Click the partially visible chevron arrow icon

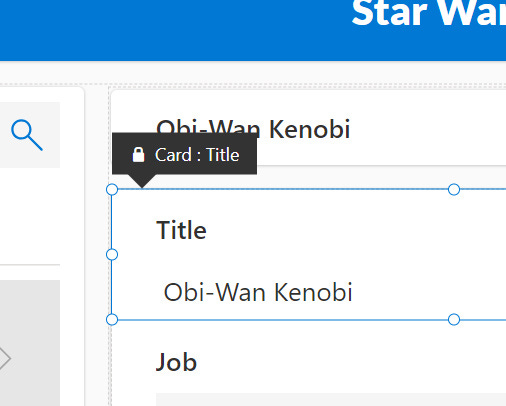click(5, 358)
